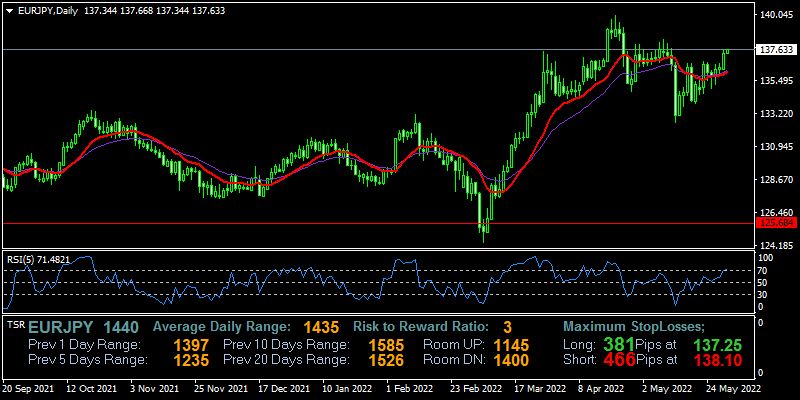Click the TSR panel label
Screen dimensions: 800x400
(16, 324)
